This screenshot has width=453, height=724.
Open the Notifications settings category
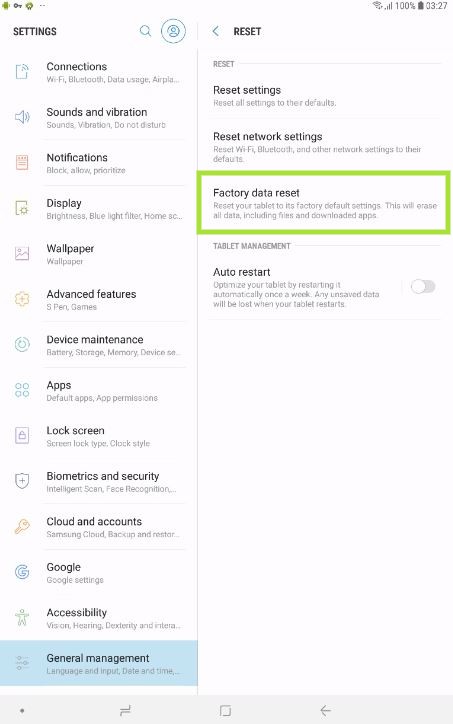(x=99, y=163)
